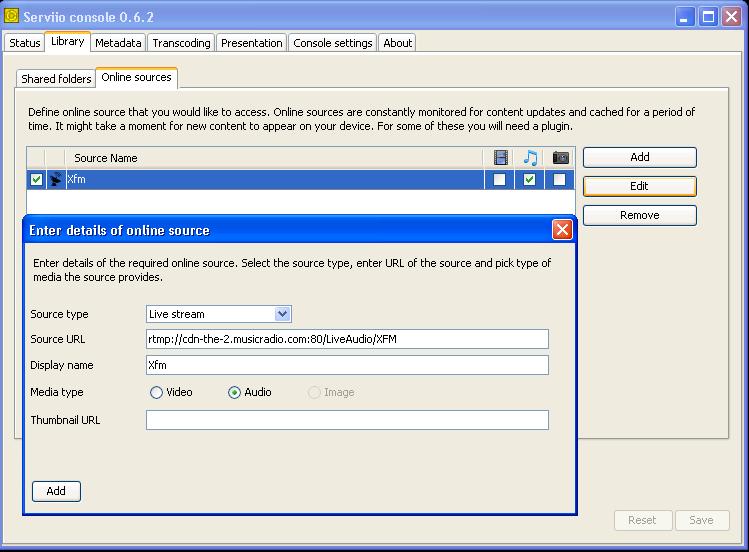Open the Source type dropdown
The image size is (749, 552).
(282, 314)
